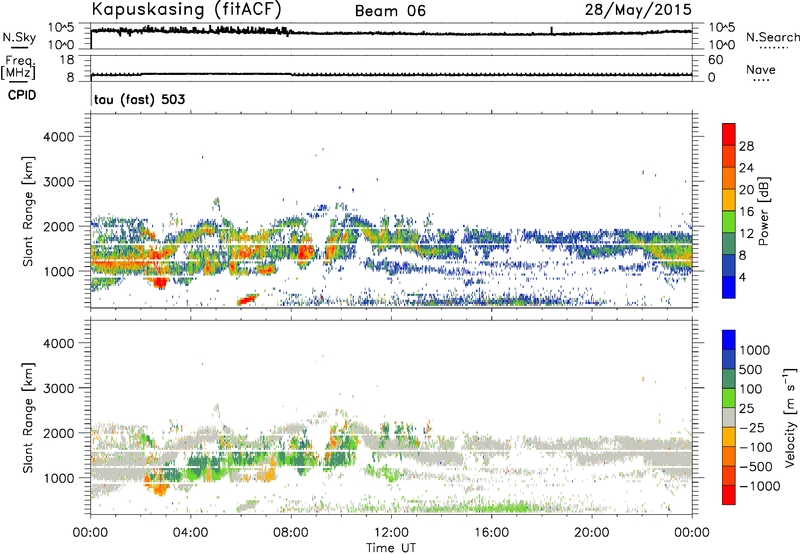Viewport: 800px width, 554px height.
Task: Click the Power [dB] colorbar title
Action: [x=763, y=211]
